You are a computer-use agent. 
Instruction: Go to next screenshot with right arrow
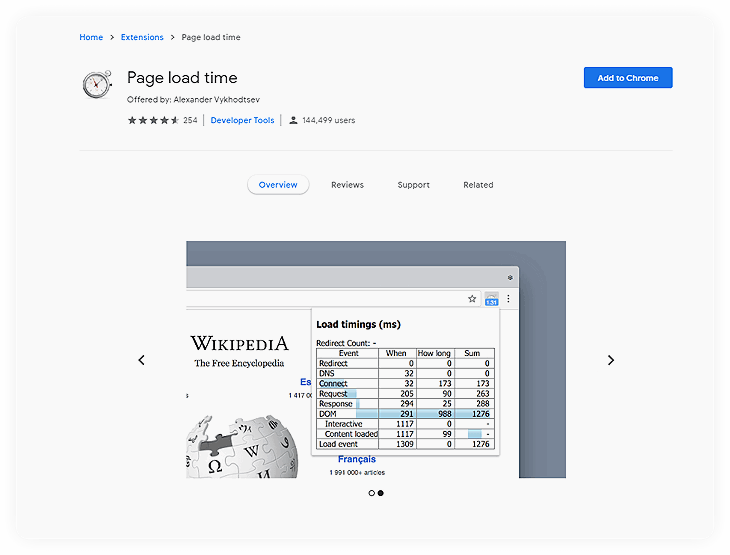coord(611,360)
